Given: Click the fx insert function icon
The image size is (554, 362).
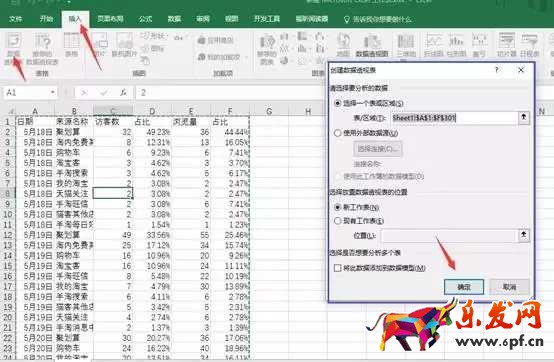Looking at the screenshot, I should (x=123, y=93).
